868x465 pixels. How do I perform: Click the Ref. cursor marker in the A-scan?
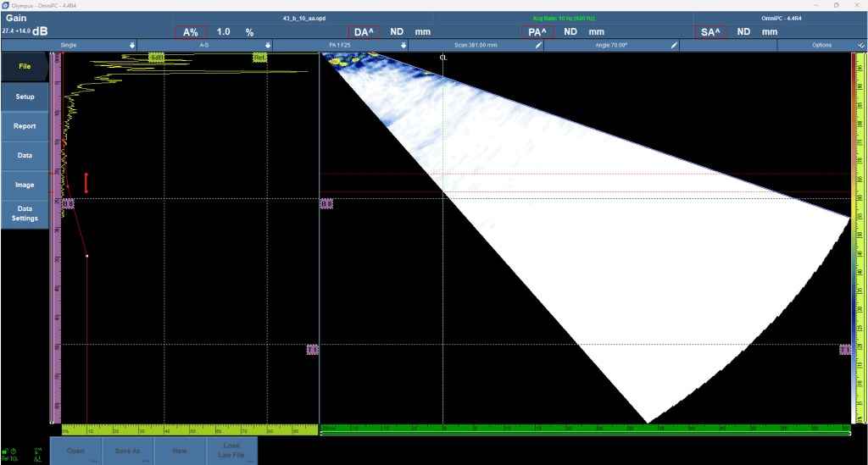(x=260, y=58)
